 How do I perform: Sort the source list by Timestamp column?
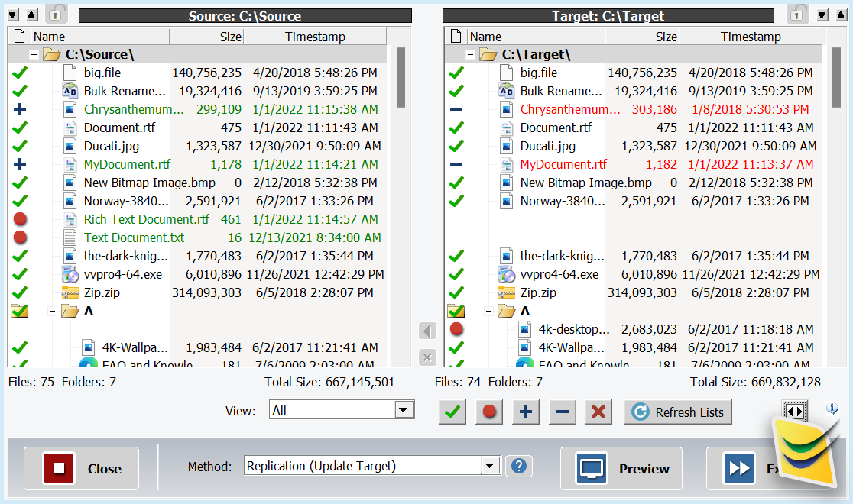[x=315, y=37]
